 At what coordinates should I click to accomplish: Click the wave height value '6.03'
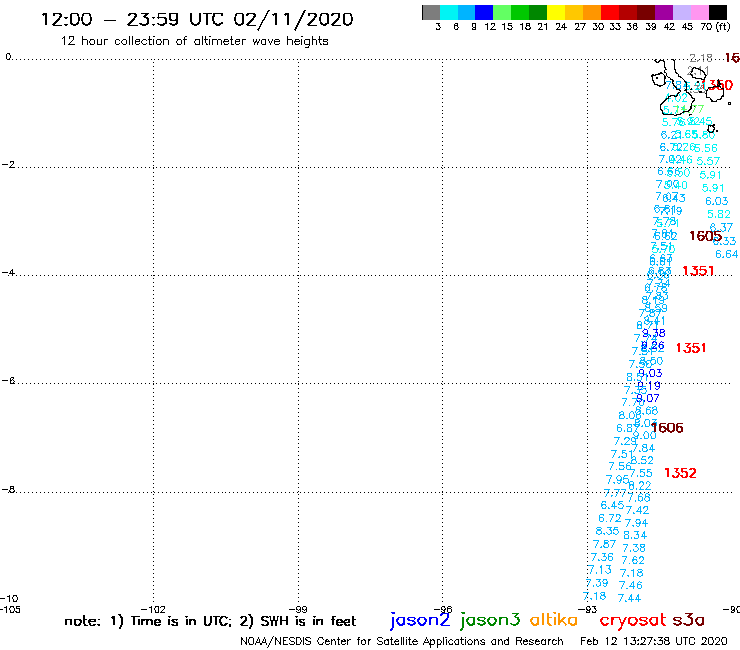tap(717, 201)
